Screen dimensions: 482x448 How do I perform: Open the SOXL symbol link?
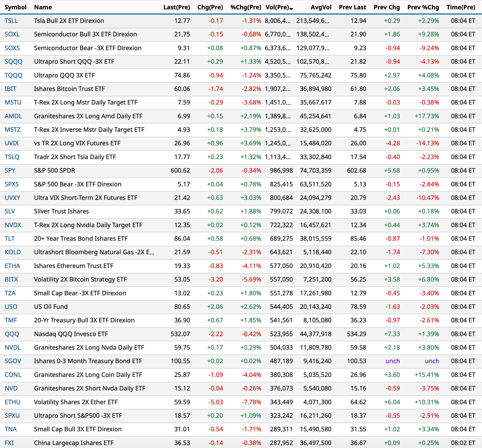(12, 34)
